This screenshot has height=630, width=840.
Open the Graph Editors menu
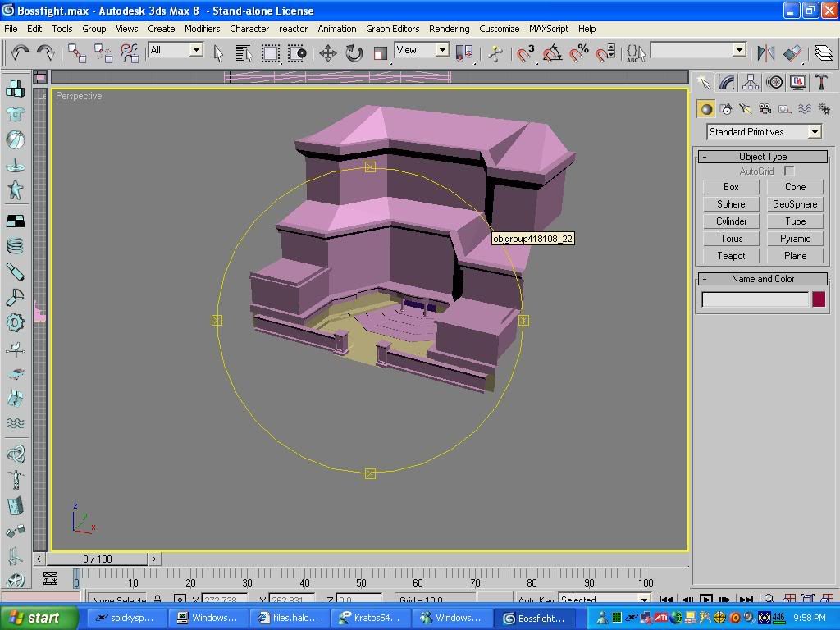point(392,29)
